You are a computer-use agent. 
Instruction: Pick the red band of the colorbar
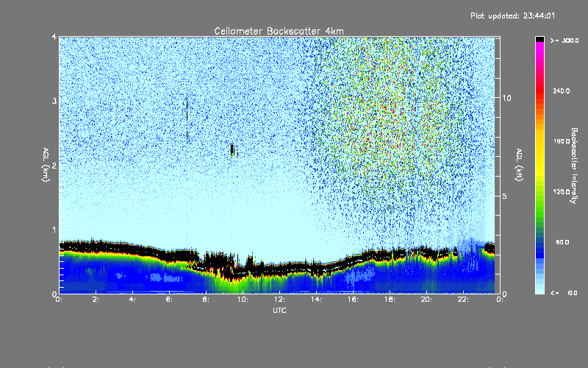(x=539, y=90)
